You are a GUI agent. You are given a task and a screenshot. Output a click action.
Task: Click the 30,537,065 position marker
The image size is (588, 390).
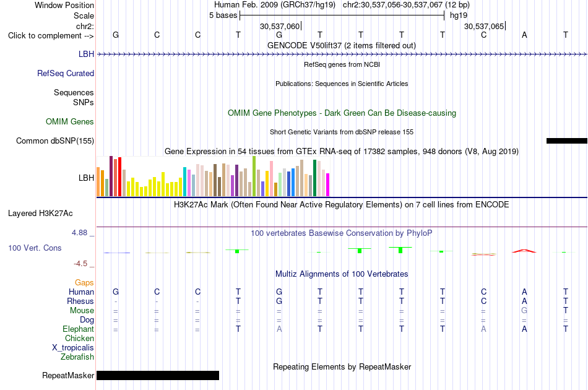[485, 26]
